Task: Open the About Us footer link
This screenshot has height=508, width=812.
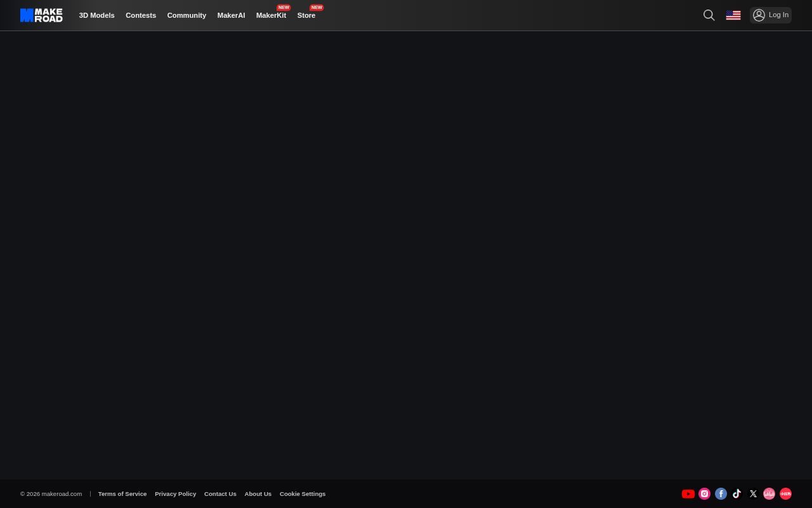Action: pos(258,494)
